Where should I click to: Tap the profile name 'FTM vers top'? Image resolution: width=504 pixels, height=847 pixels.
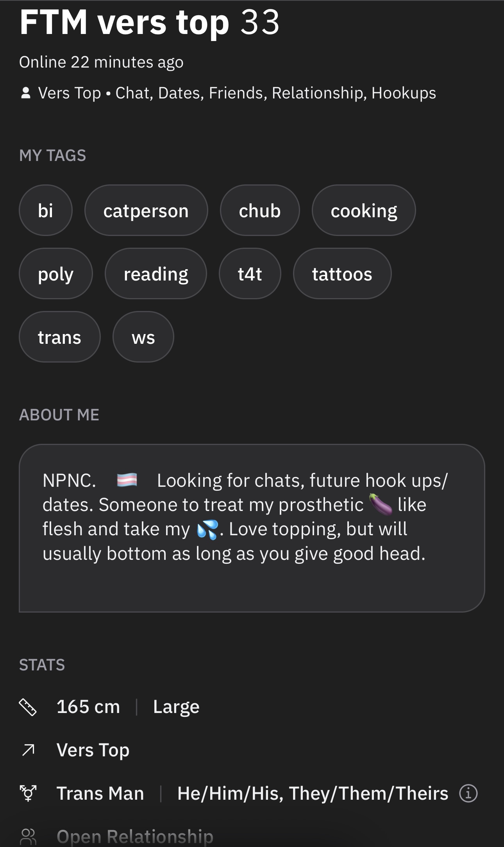(125, 22)
